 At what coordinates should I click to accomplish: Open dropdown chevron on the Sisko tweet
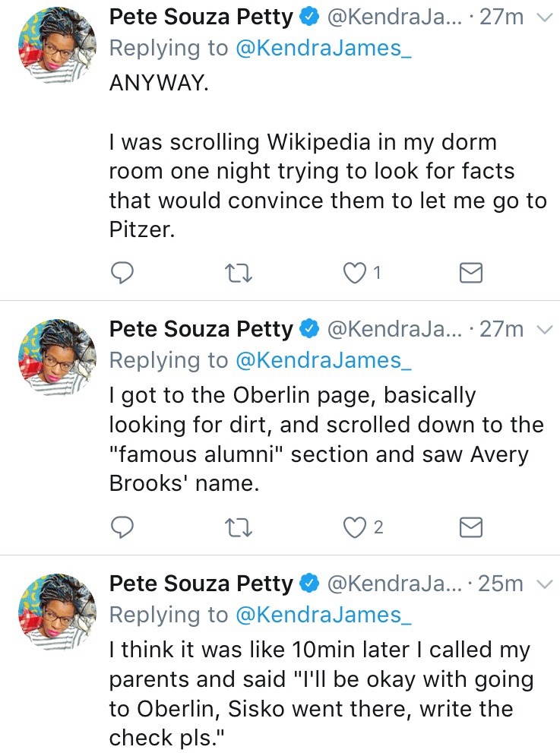tap(543, 584)
